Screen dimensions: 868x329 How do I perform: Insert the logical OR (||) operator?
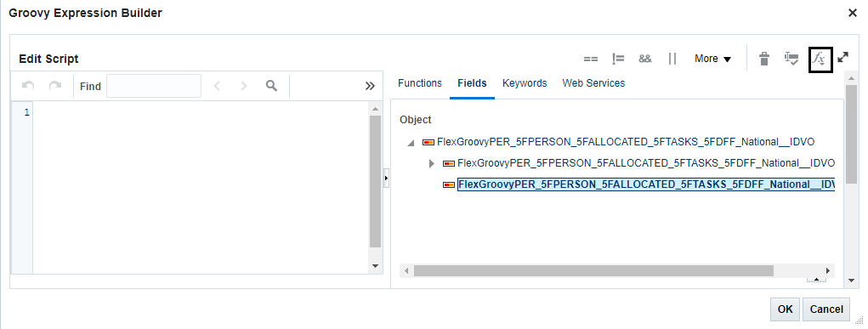tap(672, 59)
